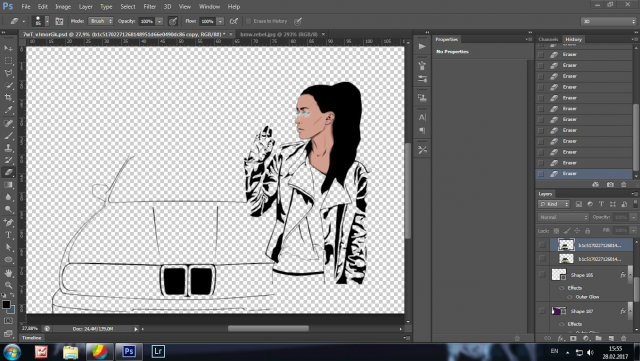The image size is (640, 361).
Task: Open Lightroom from Windows taskbar
Action: pos(158,352)
